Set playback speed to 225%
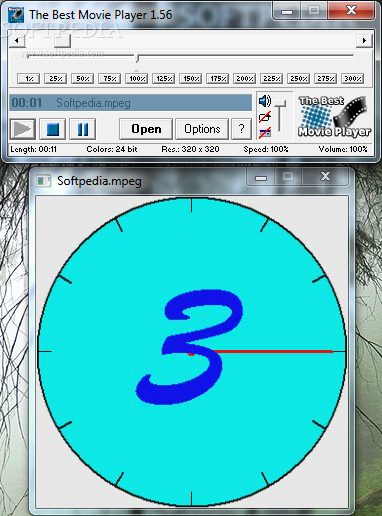This screenshot has width=382, height=516. click(272, 79)
